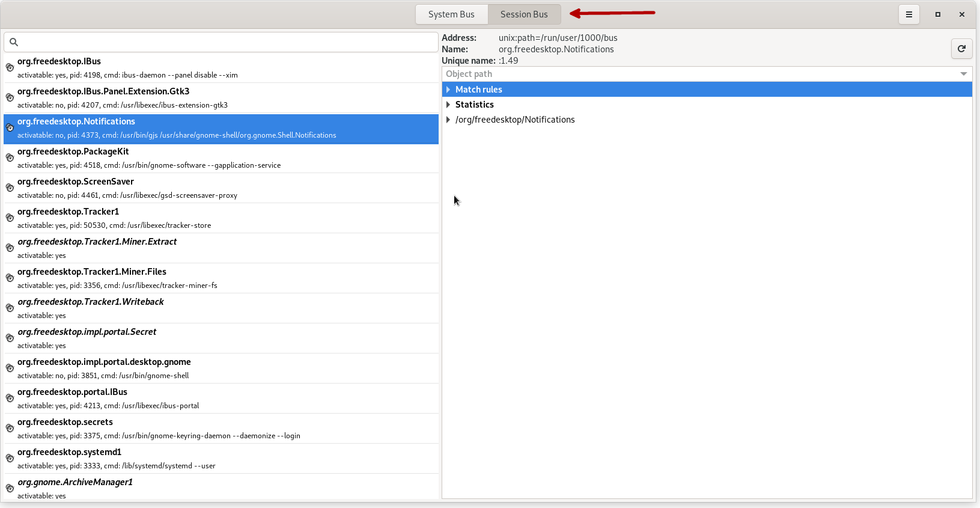Select org.freedesktop.IBus.Panel.Extension.Gtk3 entry
980x508 pixels.
221,98
